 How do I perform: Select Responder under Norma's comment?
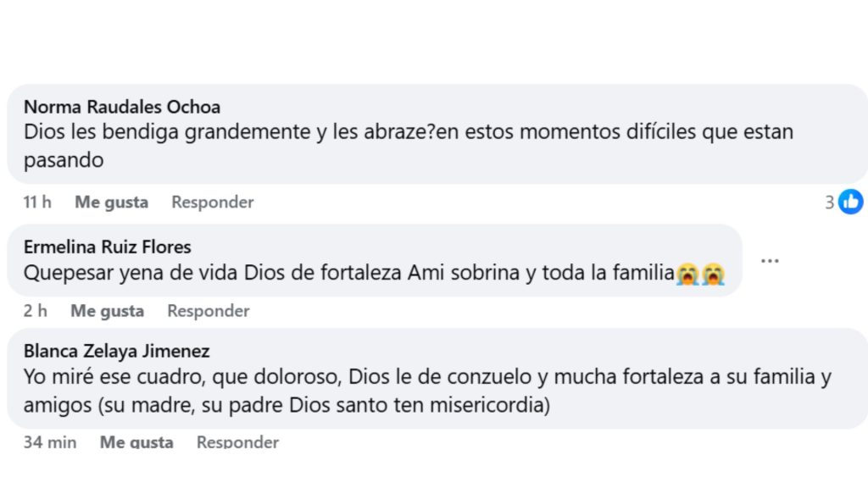pyautogui.click(x=212, y=202)
